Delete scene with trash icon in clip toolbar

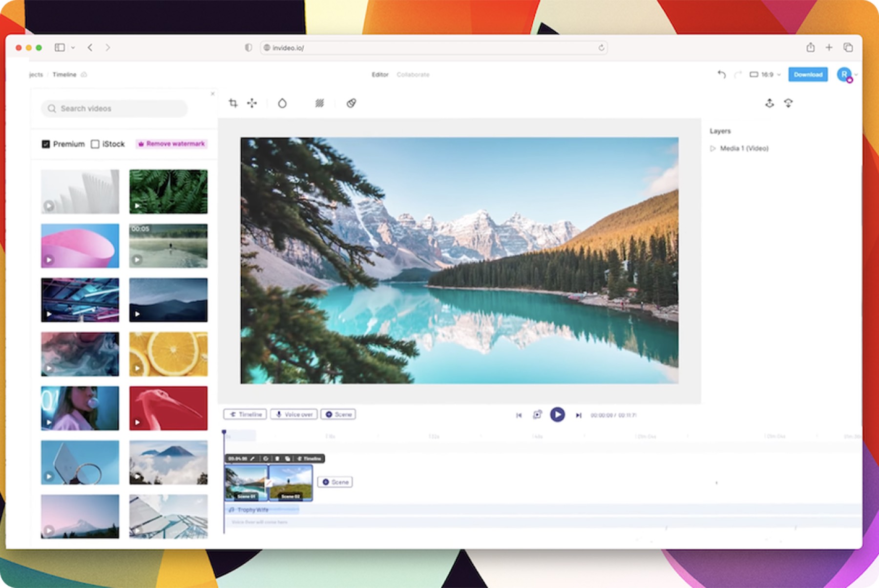pyautogui.click(x=277, y=459)
